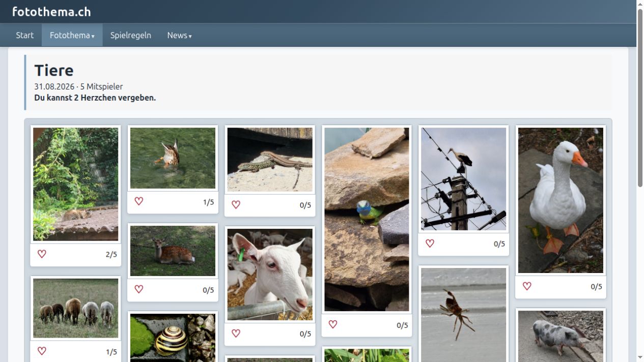This screenshot has height=362, width=644.
Task: Give a heart to the sheep herd photo
Action: (x=42, y=351)
